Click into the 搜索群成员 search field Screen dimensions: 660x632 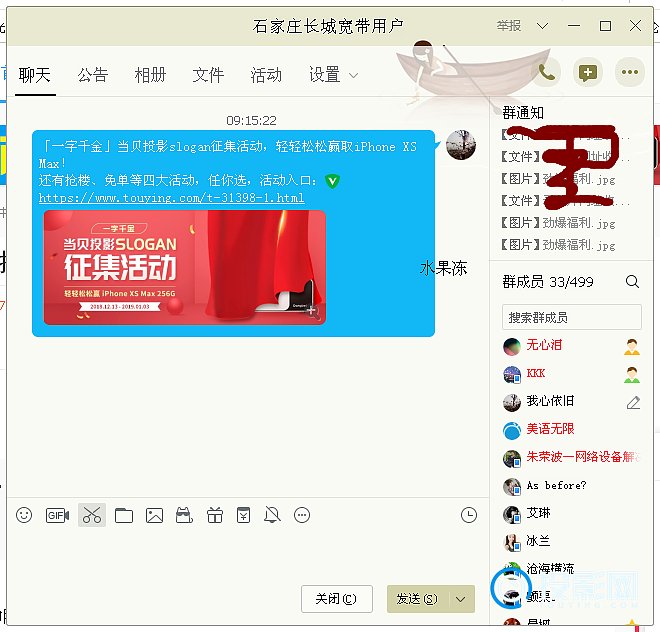coord(572,317)
